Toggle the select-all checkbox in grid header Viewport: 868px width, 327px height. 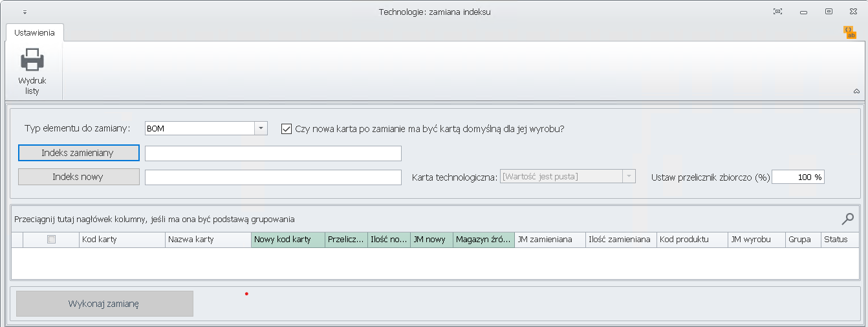(52, 240)
